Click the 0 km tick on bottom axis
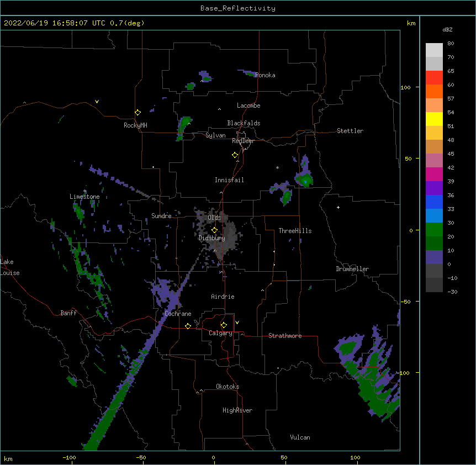 click(213, 457)
